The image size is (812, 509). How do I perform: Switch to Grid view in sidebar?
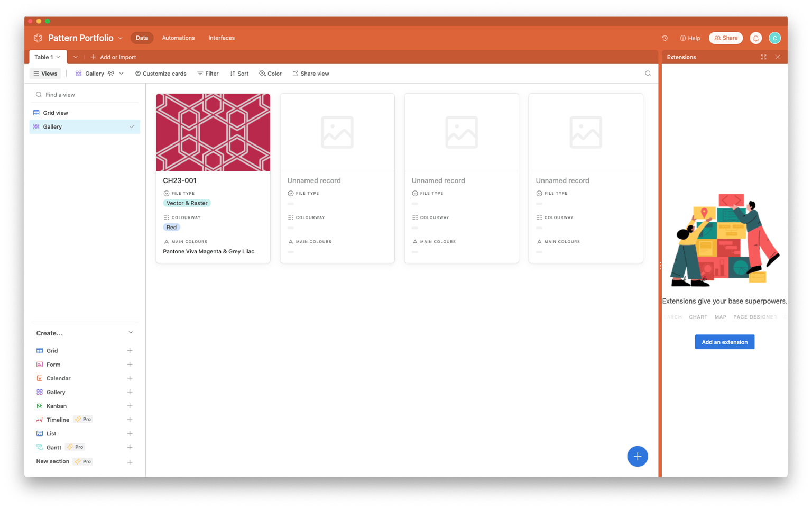[85, 113]
